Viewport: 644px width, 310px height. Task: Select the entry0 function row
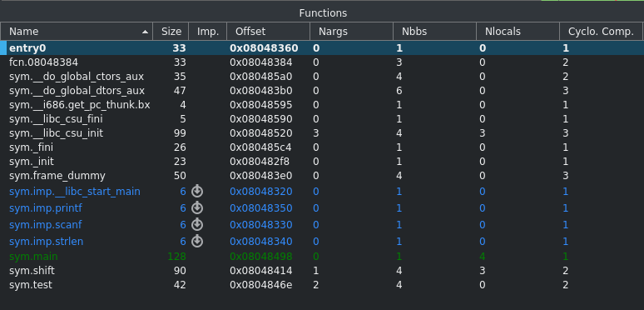click(322, 48)
